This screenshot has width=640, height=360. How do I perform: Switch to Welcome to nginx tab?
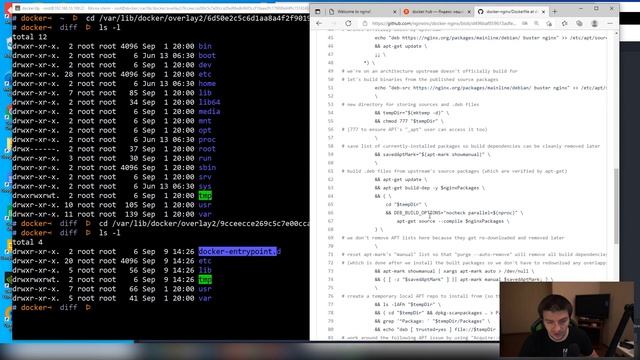tap(362, 12)
